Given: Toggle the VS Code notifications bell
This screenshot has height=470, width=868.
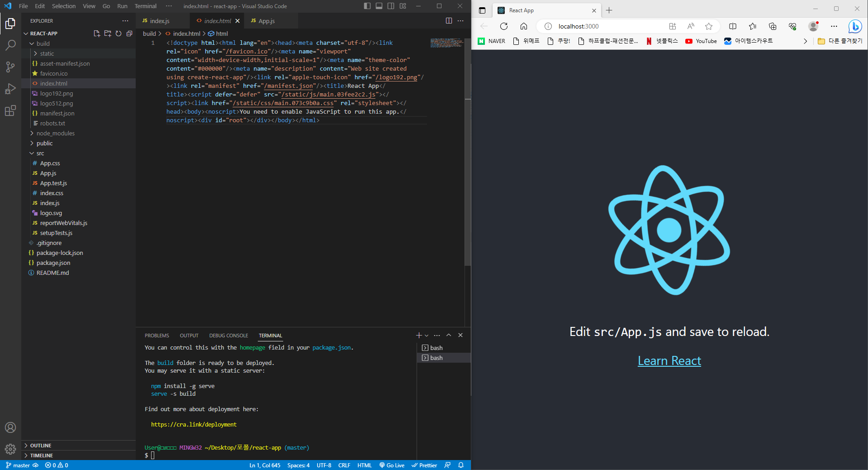Looking at the screenshot, I should (461, 465).
